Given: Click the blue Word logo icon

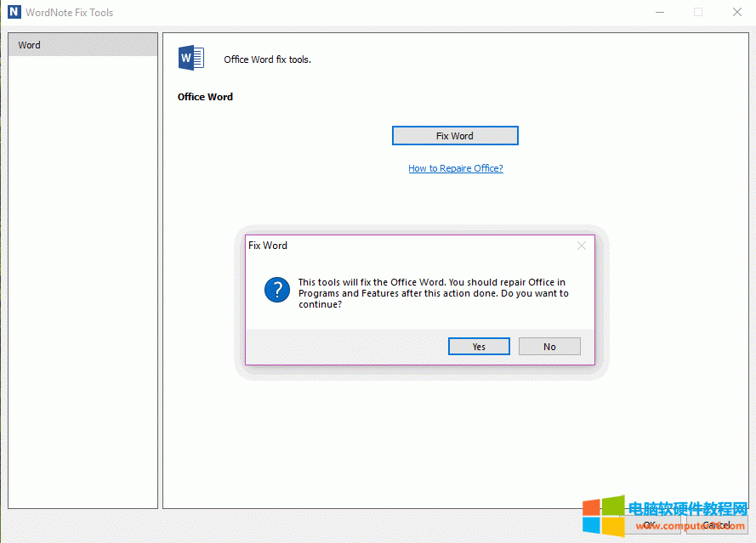Looking at the screenshot, I should [x=191, y=59].
